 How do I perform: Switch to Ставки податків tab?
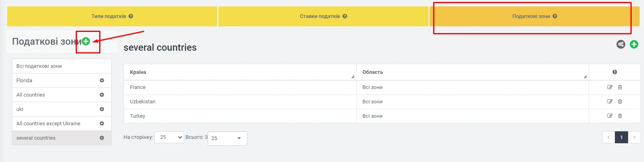tap(323, 16)
